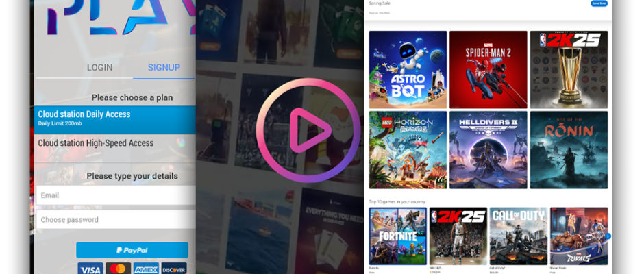Click the Save Now button in Spring Sale banner
This screenshot has height=274, width=644.
click(x=599, y=3)
